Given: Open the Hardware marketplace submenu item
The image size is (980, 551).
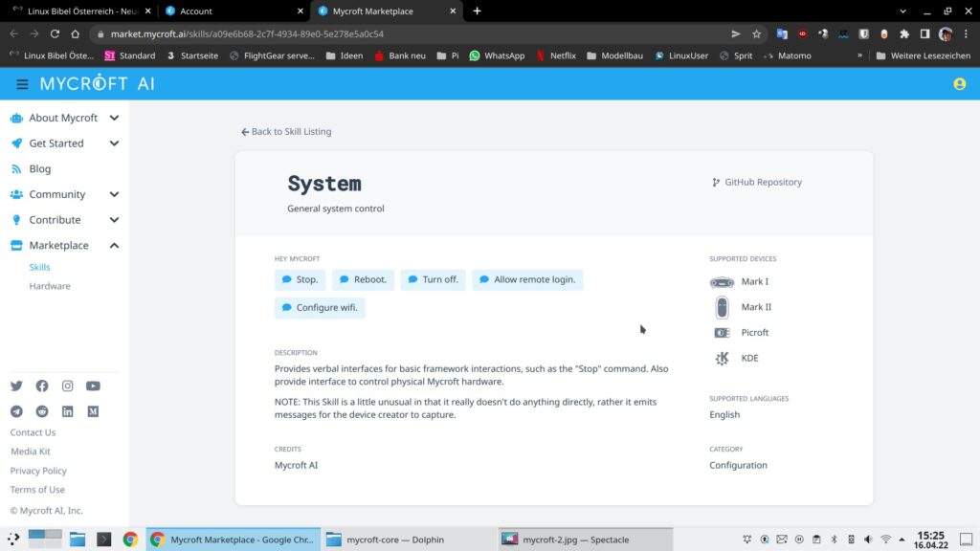Looking at the screenshot, I should (x=50, y=286).
